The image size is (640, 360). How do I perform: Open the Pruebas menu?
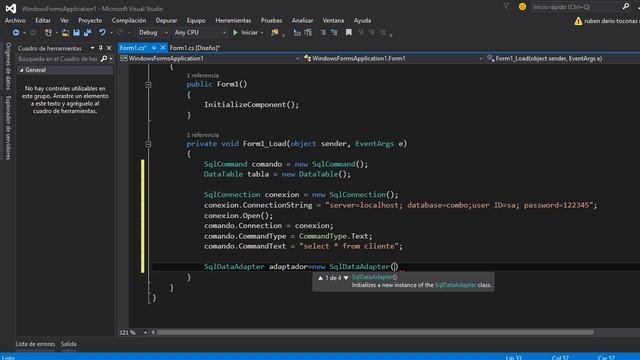click(271, 20)
